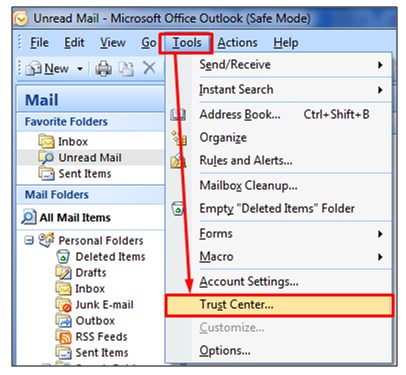
Task: Select Options at bottom of Tools menu
Action: [x=279, y=351]
